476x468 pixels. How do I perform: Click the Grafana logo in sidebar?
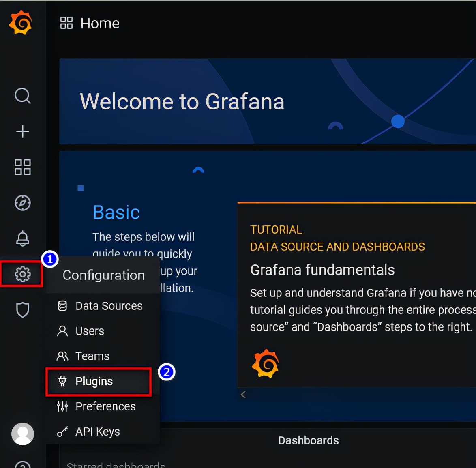pyautogui.click(x=21, y=23)
